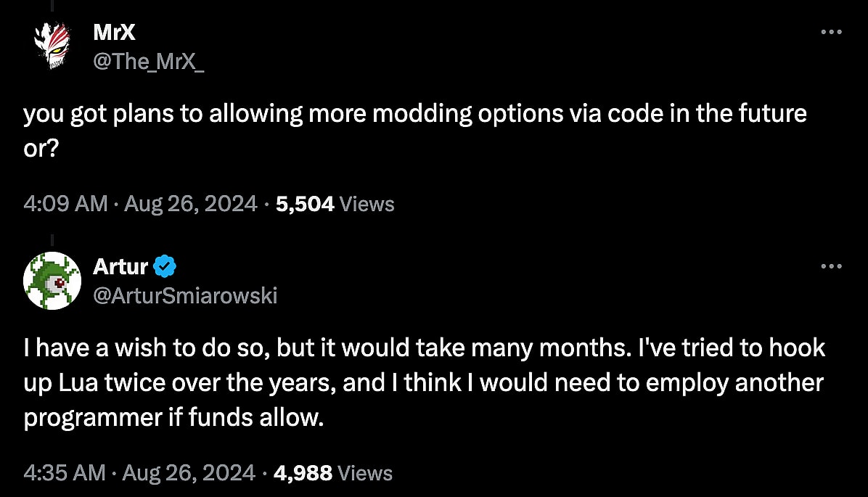Open the @The_MrX_ handle link
Screen dimensions: 868x497
(149, 62)
